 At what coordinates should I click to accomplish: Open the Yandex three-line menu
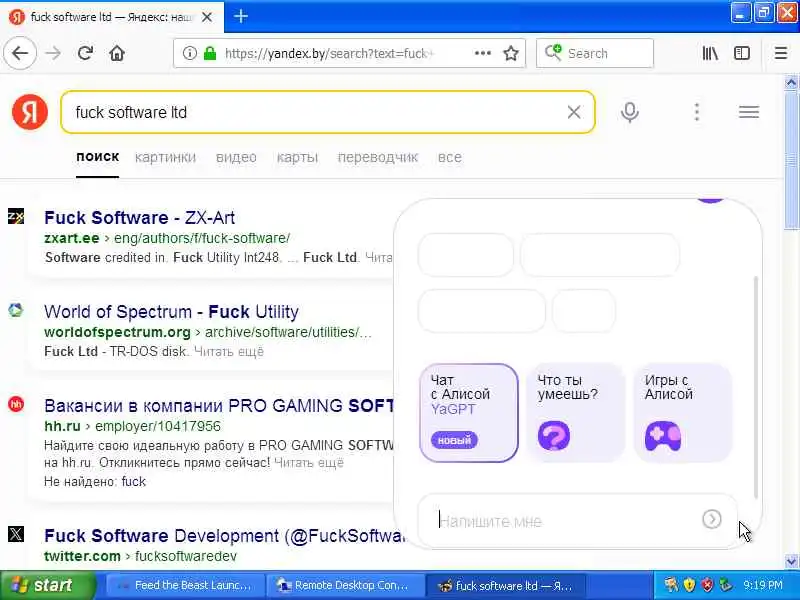pos(748,112)
